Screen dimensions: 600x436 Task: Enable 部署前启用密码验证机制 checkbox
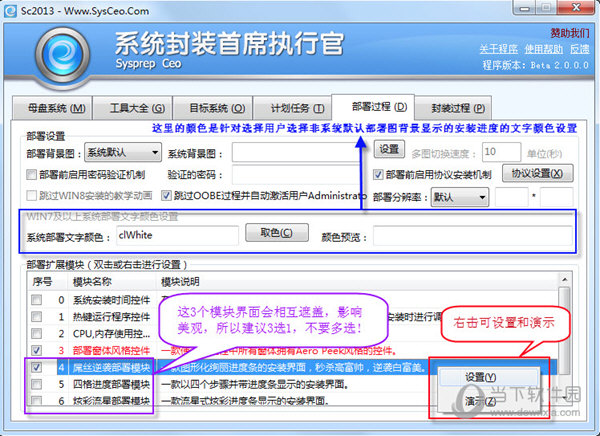coord(31,175)
